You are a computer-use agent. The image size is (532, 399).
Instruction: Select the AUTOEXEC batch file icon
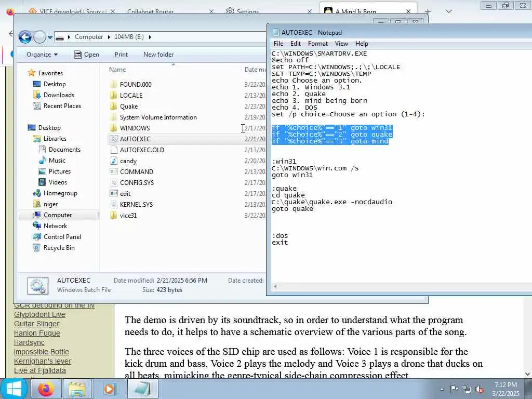[114, 139]
